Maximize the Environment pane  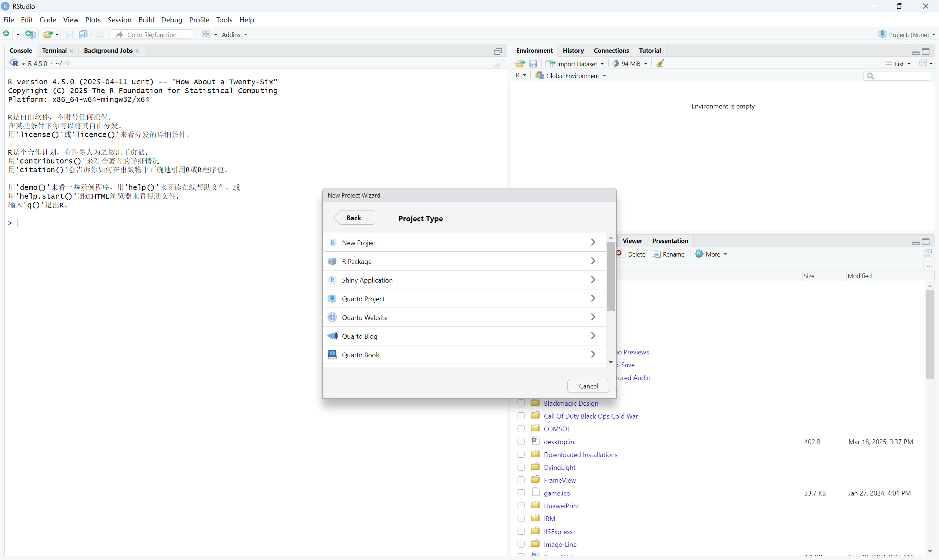coord(926,51)
